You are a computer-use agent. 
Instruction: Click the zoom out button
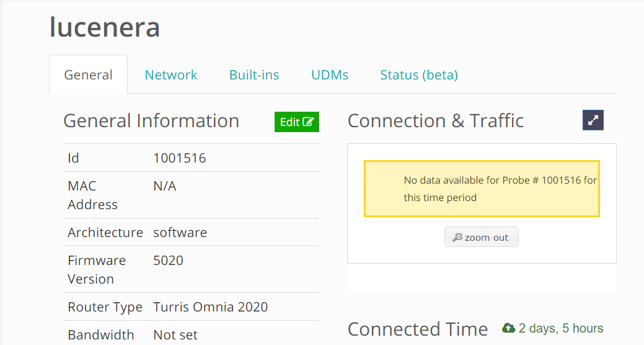482,237
